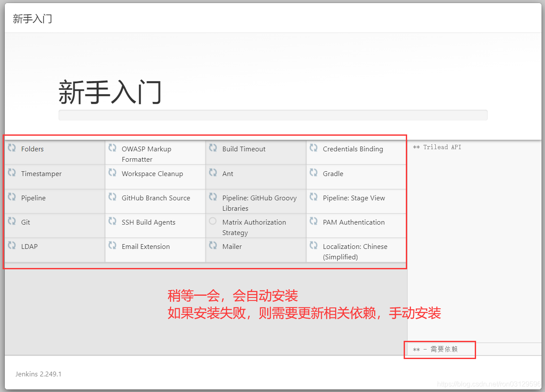Viewport: 545px width, 392px height.
Task: Click the spinner icon beside Pipeline: Stage View
Action: (313, 197)
